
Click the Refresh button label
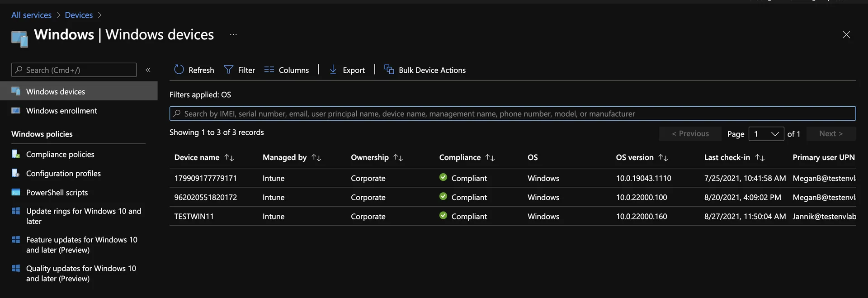click(201, 70)
